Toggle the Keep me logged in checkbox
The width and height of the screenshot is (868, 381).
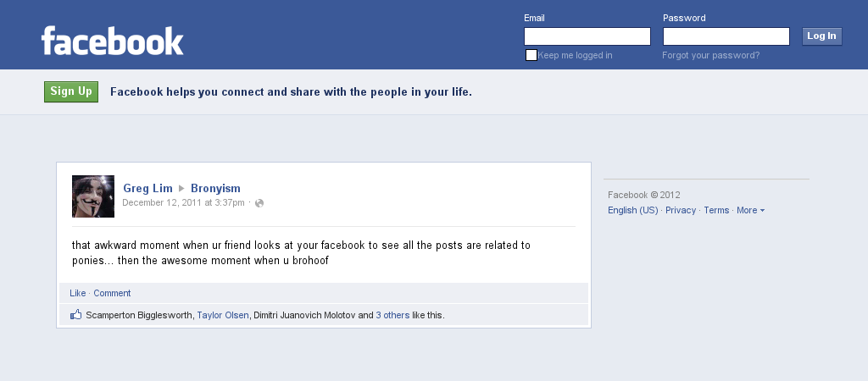(531, 55)
